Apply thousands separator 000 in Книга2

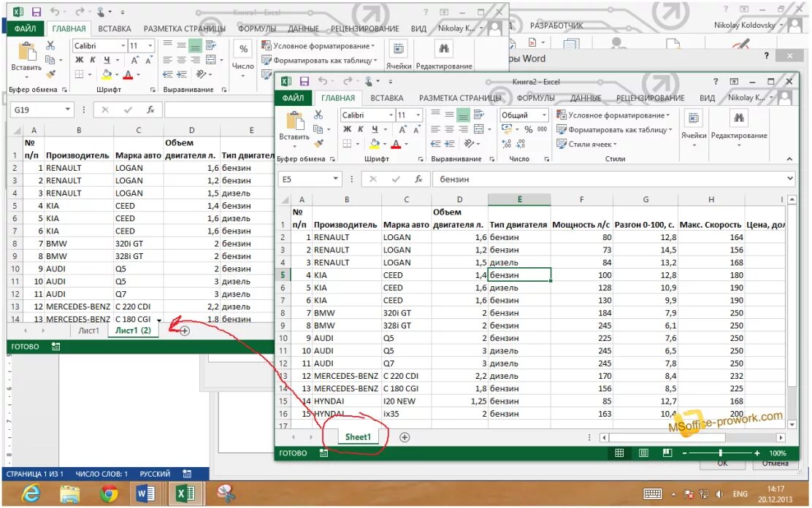[x=543, y=129]
